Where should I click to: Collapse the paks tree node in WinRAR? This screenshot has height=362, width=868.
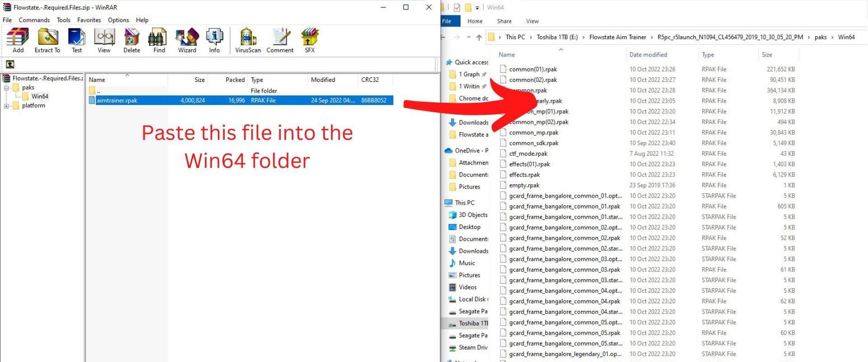(x=7, y=88)
